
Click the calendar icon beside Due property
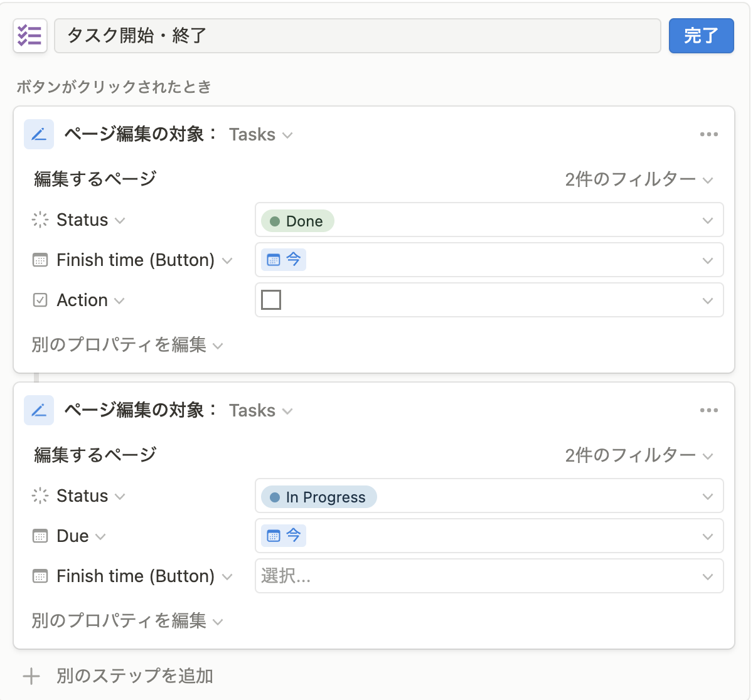[40, 536]
